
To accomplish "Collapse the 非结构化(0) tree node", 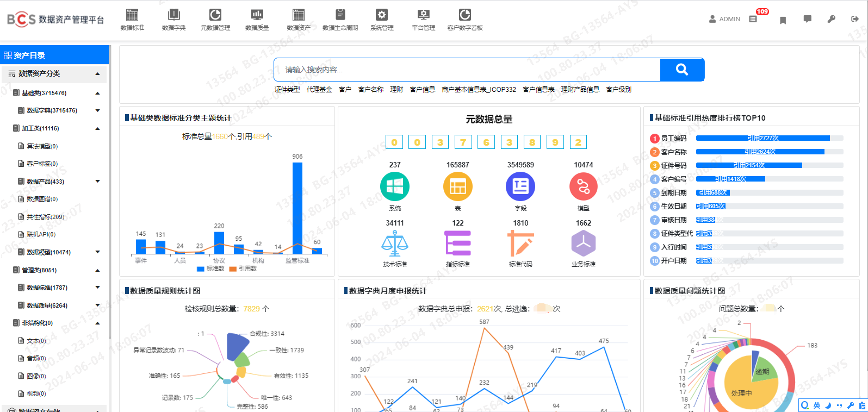I will pos(98,323).
